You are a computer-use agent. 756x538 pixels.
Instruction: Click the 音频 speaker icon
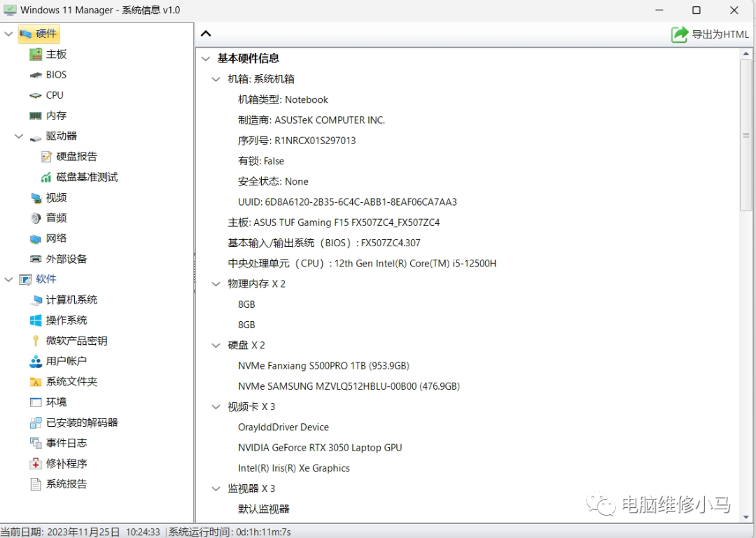pyautogui.click(x=36, y=218)
